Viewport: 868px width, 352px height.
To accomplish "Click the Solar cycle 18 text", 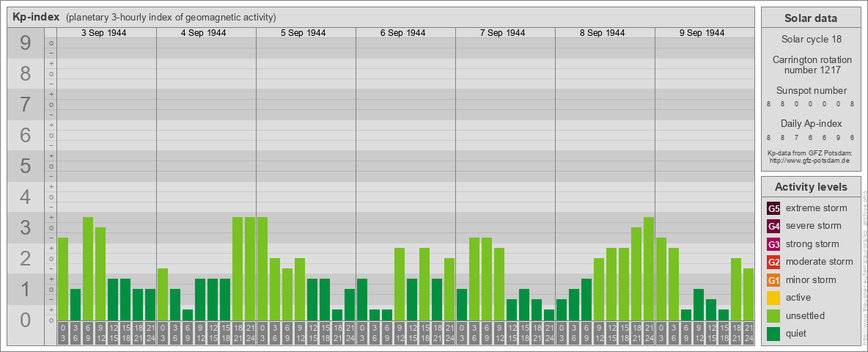I will pos(811,40).
